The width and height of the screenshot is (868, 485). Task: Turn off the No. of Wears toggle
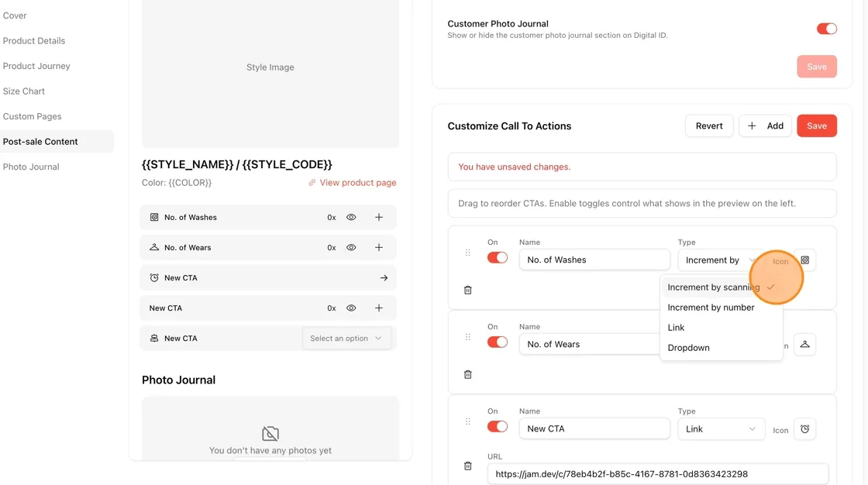(497, 342)
